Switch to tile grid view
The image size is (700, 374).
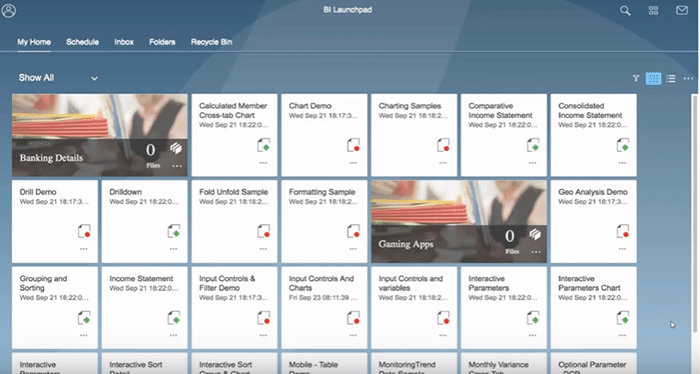click(654, 79)
